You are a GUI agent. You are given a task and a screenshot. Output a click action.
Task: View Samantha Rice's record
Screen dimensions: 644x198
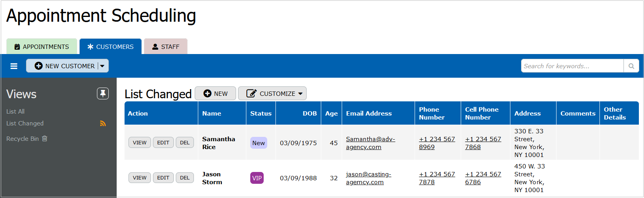[x=140, y=142]
